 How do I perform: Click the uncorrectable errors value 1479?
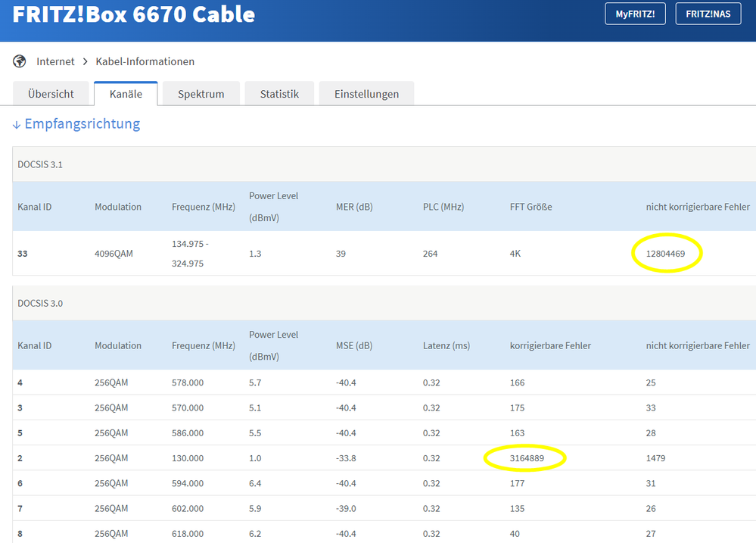[x=655, y=458]
